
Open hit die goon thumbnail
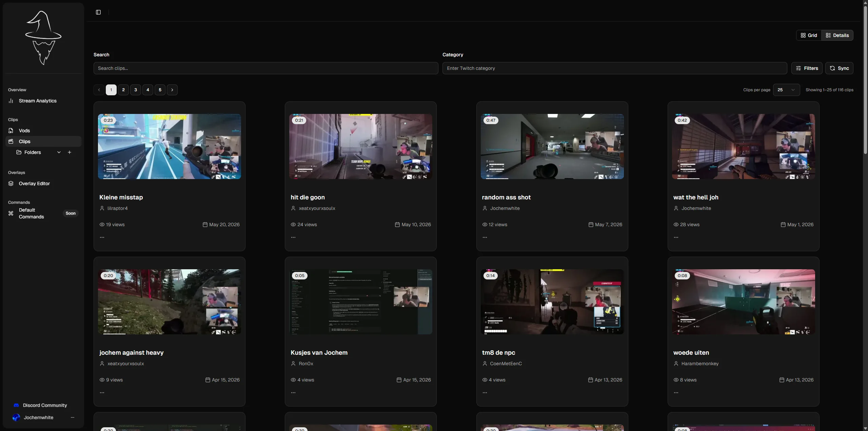361,146
